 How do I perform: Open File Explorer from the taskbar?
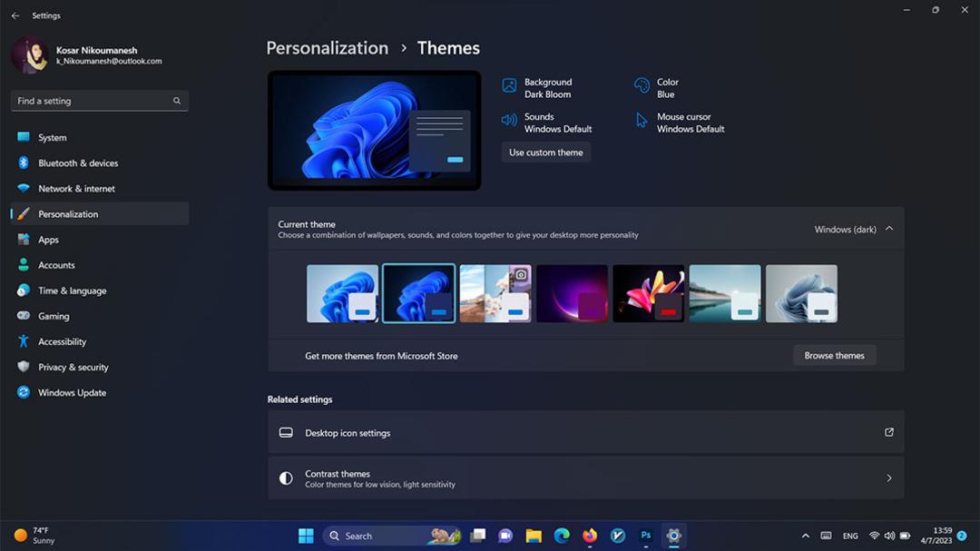(534, 536)
